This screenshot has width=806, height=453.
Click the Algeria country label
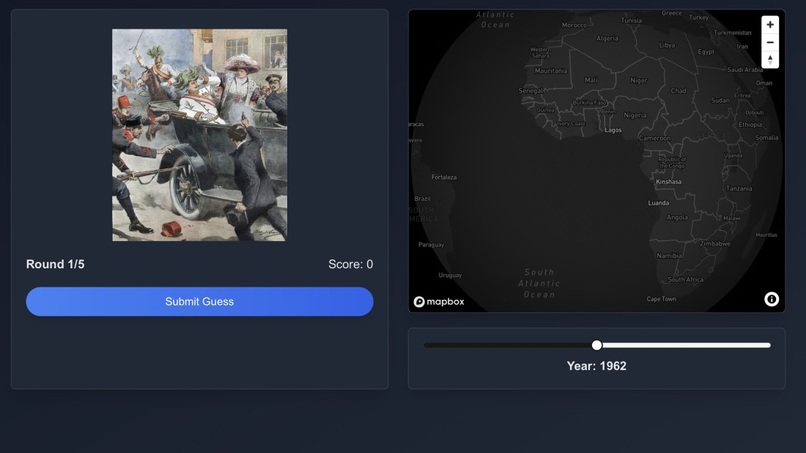(607, 38)
